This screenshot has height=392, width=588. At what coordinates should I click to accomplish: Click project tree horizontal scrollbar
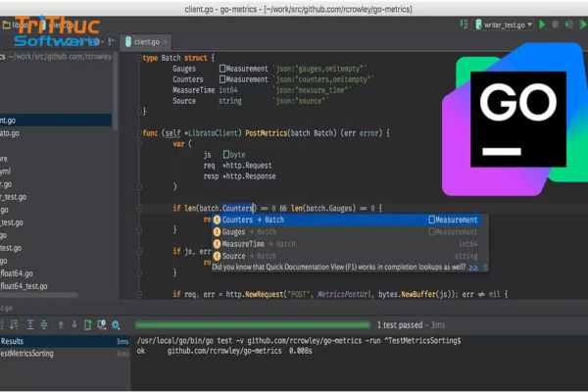39,296
